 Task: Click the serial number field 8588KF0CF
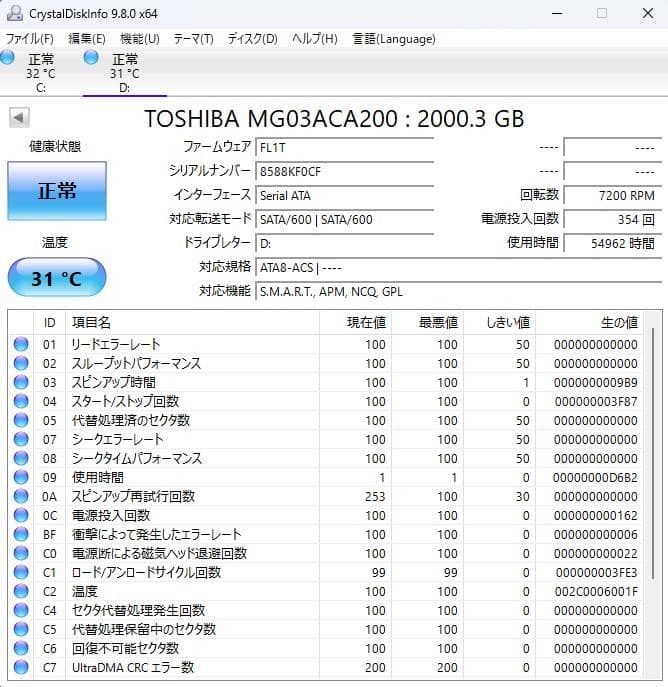coord(345,171)
